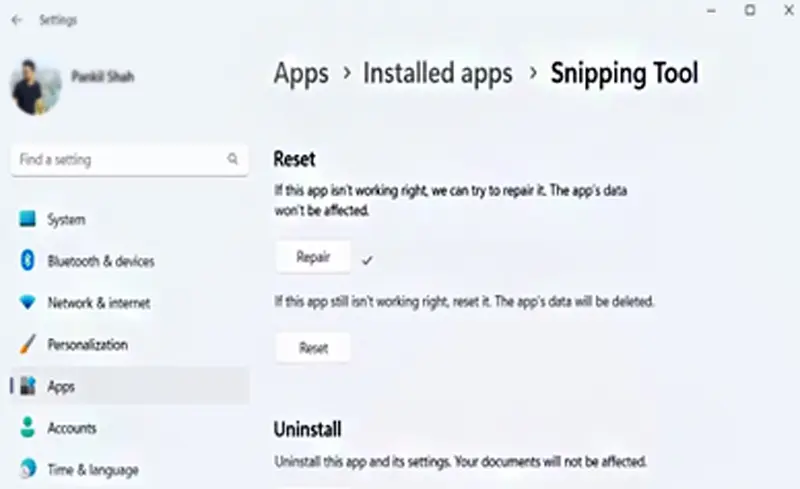
Task: Click the Accounts person icon
Action: click(x=28, y=427)
